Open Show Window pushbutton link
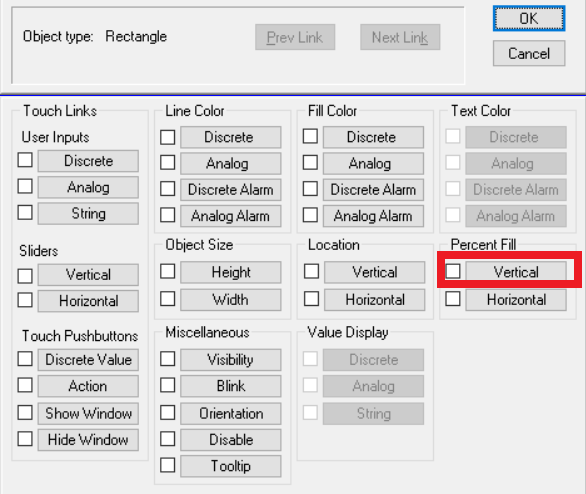The height and width of the screenshot is (494, 586). click(x=88, y=413)
